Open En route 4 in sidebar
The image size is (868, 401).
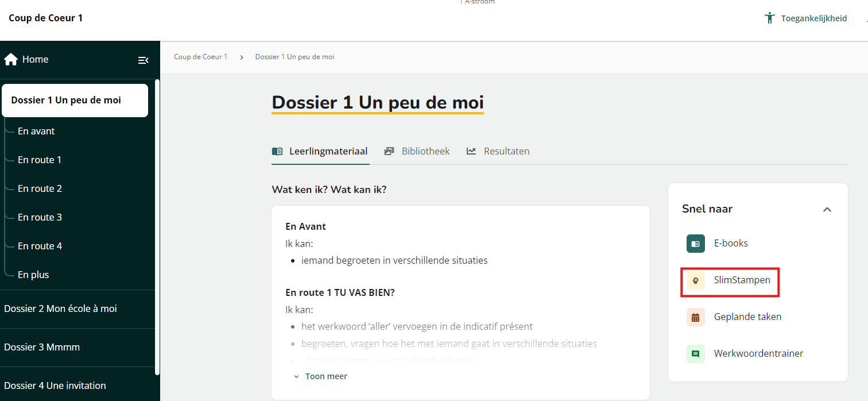[x=40, y=246]
